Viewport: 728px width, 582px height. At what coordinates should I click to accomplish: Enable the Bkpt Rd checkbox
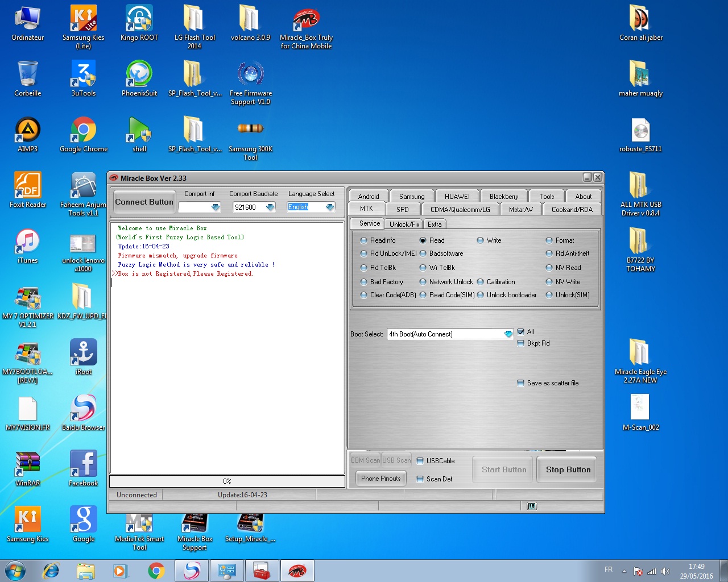[x=520, y=343]
